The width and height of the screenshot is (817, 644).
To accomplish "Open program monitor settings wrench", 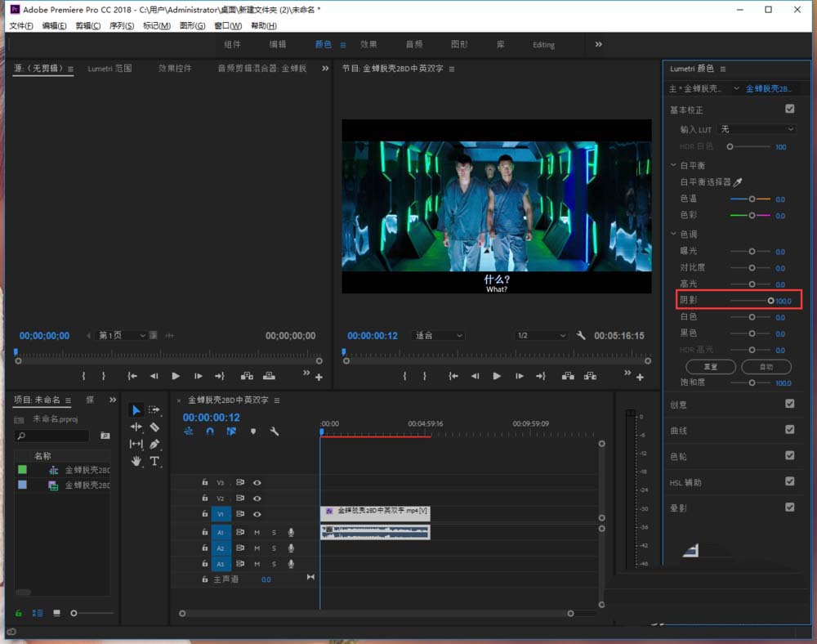I will (x=581, y=336).
